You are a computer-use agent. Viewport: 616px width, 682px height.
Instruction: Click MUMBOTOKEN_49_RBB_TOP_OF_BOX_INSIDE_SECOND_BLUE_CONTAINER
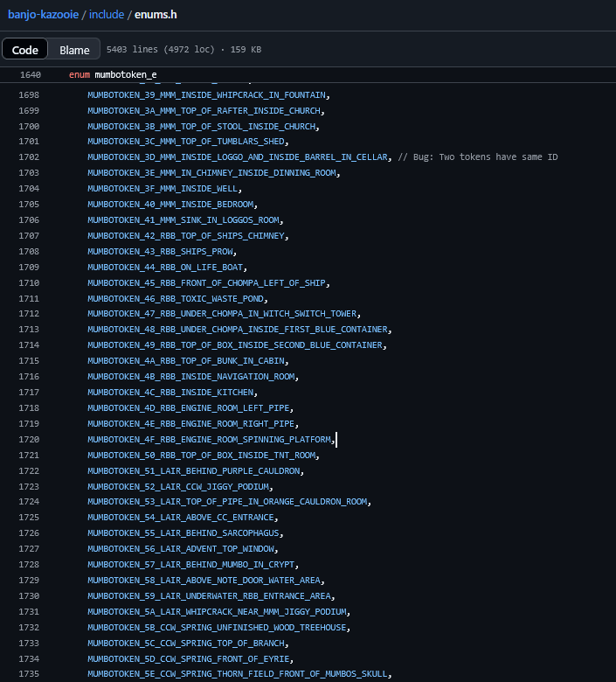(x=235, y=344)
